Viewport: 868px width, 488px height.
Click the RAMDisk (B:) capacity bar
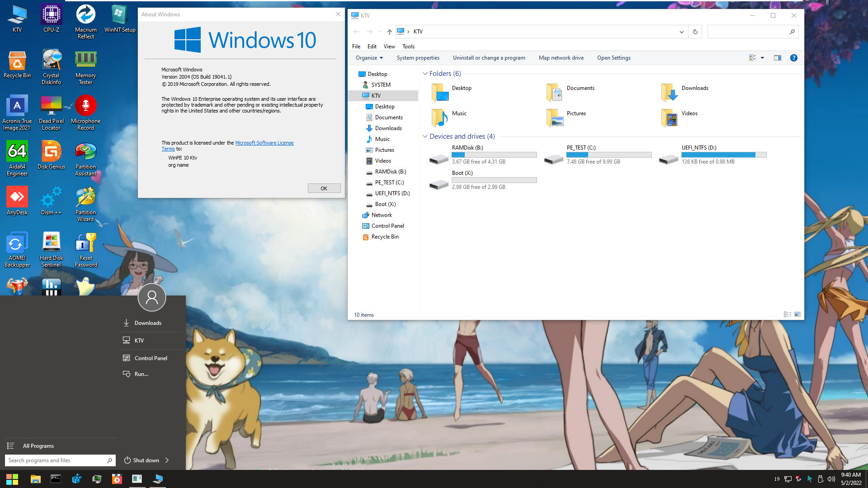point(494,155)
